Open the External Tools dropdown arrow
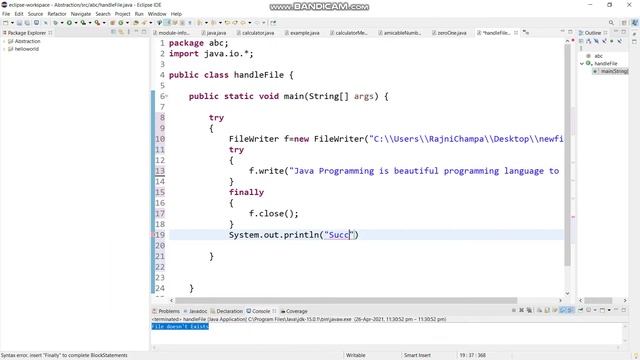 (104, 23)
